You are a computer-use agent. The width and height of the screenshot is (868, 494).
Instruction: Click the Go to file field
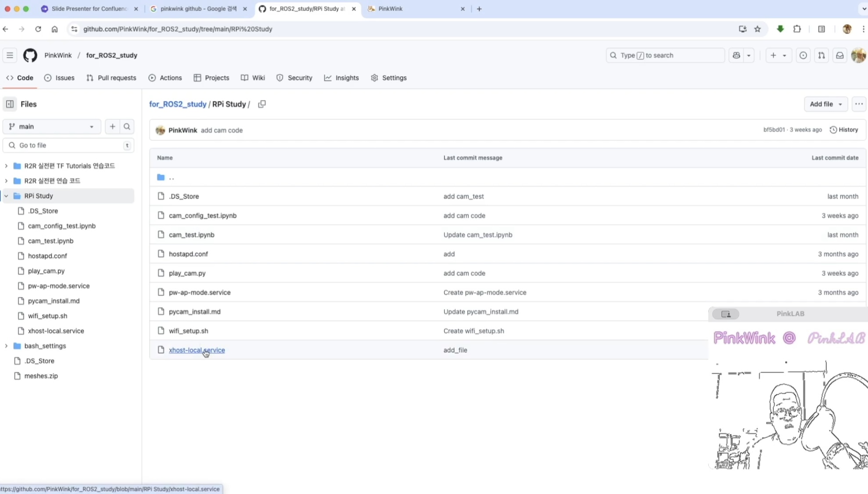68,145
